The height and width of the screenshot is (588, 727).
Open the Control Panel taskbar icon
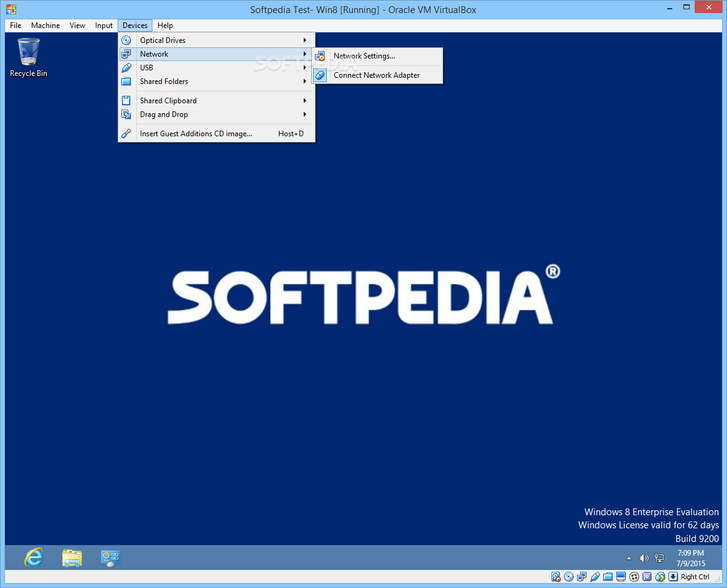[x=110, y=558]
